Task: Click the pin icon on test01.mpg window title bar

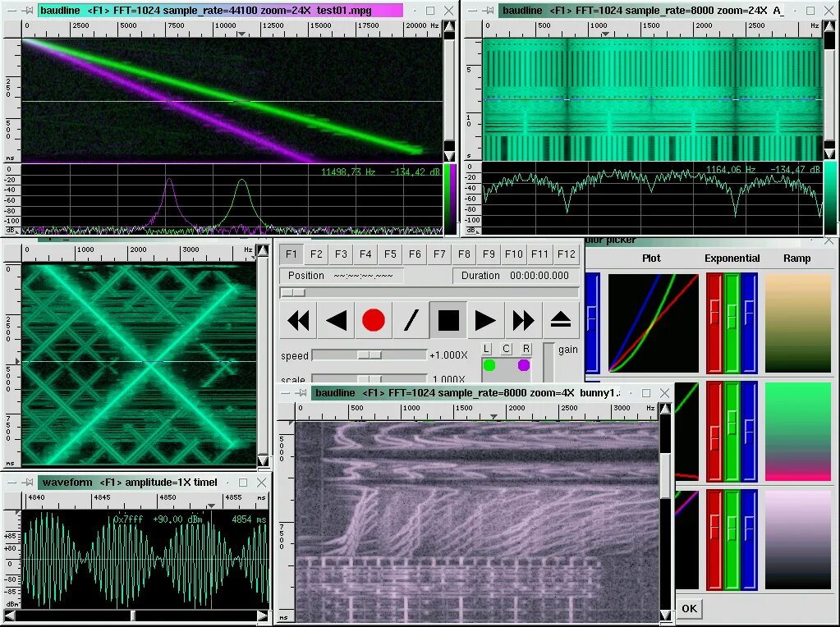Action: (x=28, y=10)
